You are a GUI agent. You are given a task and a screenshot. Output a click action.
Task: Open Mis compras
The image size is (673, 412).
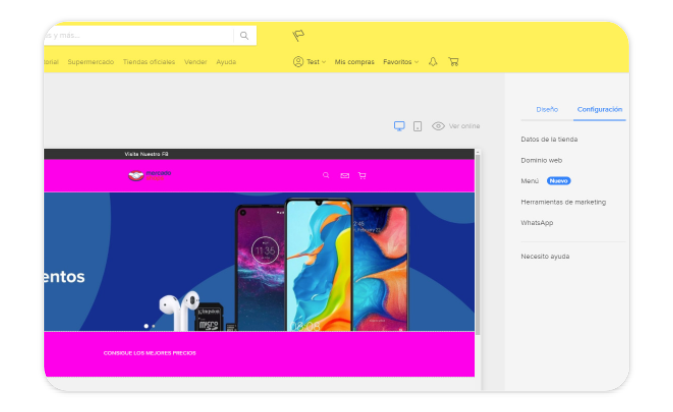(x=355, y=62)
